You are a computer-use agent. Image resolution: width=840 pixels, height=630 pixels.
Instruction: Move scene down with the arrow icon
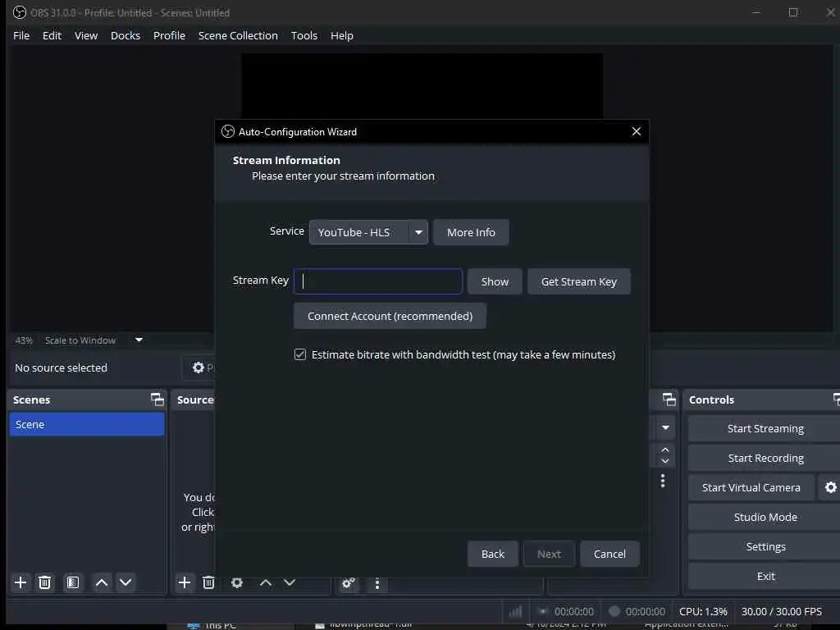click(x=126, y=582)
